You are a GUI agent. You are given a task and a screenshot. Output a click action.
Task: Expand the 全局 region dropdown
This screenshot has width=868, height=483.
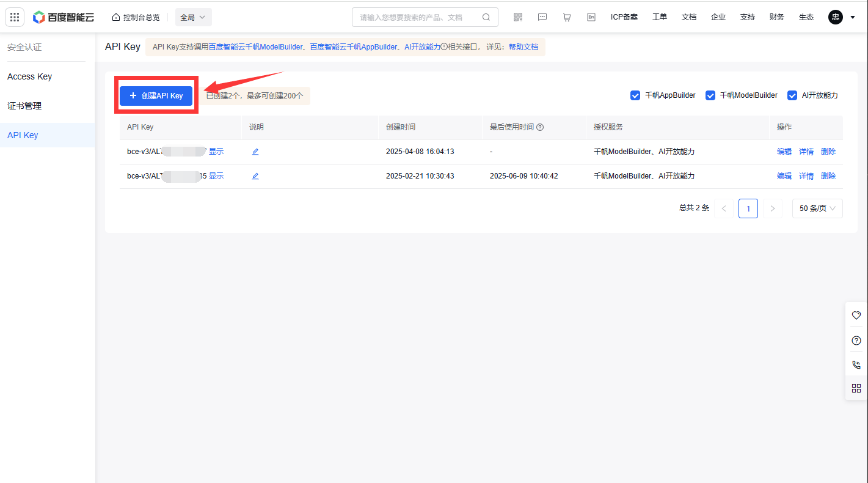(x=193, y=17)
